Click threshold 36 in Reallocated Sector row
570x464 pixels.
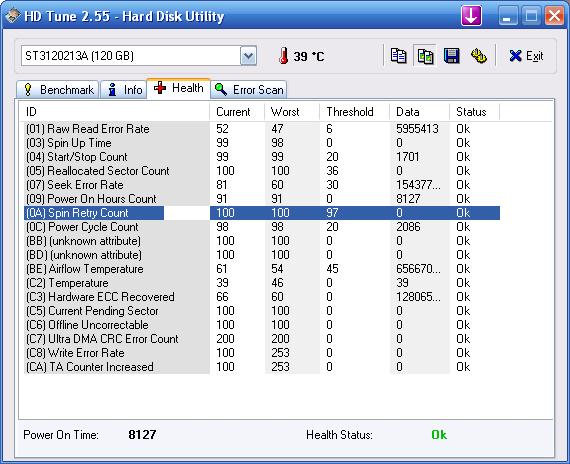[x=332, y=171]
